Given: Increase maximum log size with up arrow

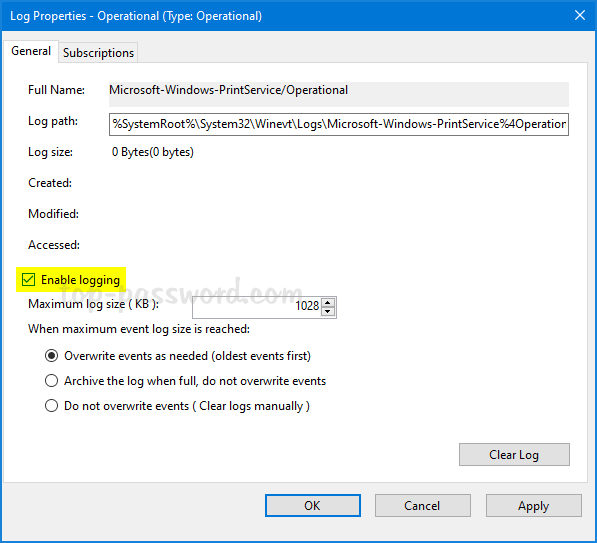Looking at the screenshot, I should pyautogui.click(x=328, y=303).
